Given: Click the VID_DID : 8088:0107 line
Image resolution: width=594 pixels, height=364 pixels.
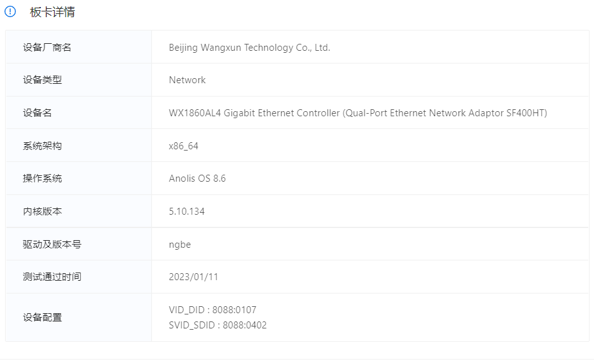Looking at the screenshot, I should pos(212,310).
